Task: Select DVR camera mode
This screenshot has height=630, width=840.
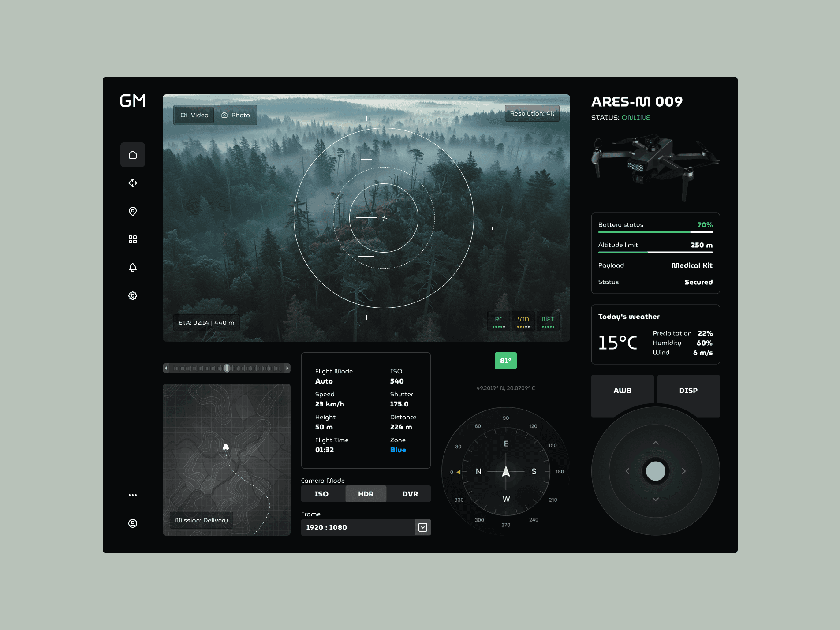Action: (410, 494)
